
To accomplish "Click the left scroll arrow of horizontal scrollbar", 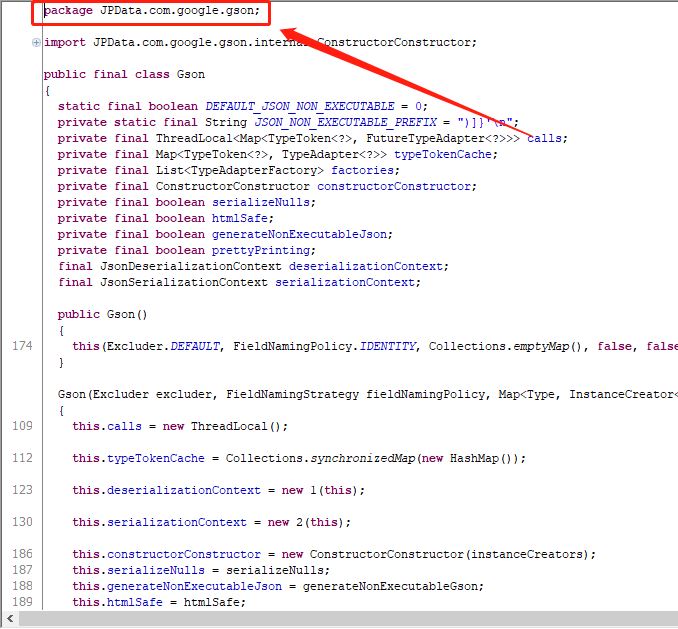I will (10, 618).
